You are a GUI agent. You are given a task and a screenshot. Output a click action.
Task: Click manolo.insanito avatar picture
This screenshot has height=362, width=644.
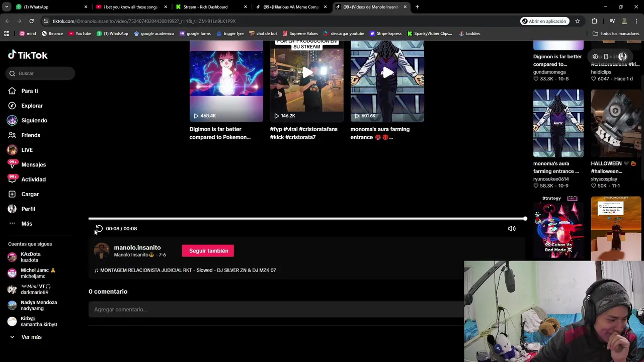102,251
